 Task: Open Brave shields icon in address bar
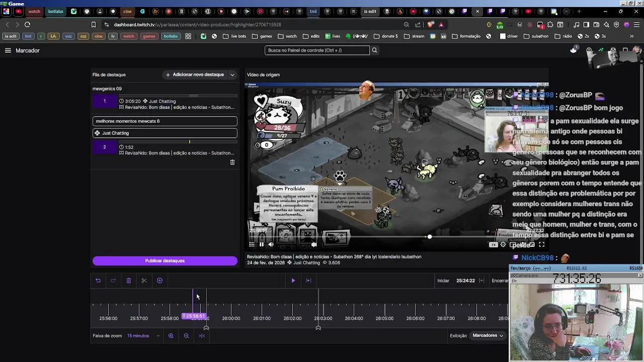pyautogui.click(x=430, y=25)
